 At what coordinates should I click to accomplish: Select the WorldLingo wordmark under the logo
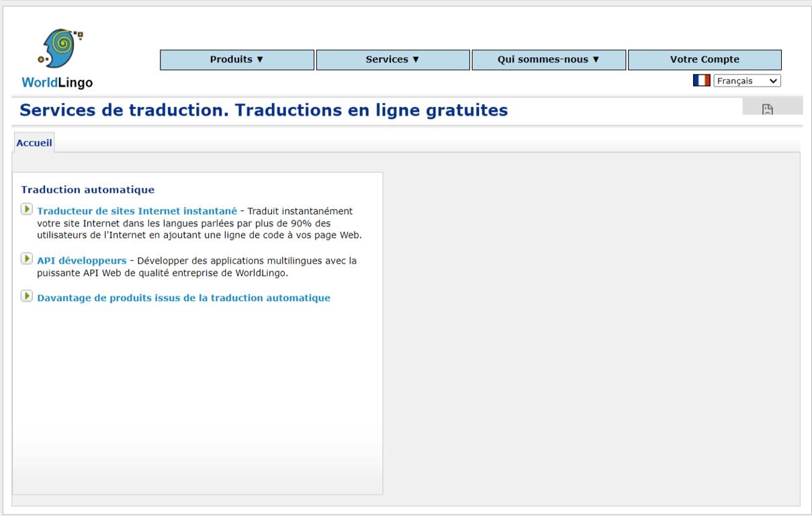coord(57,83)
